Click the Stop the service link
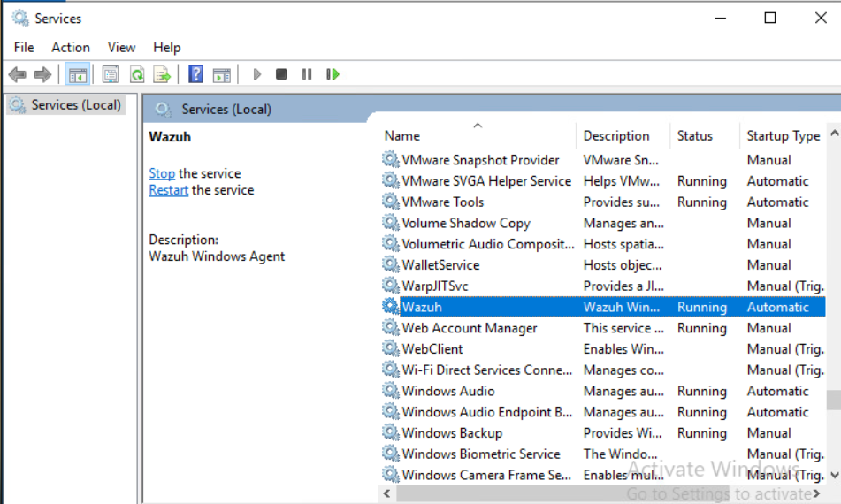This screenshot has height=504, width=841. [x=162, y=173]
